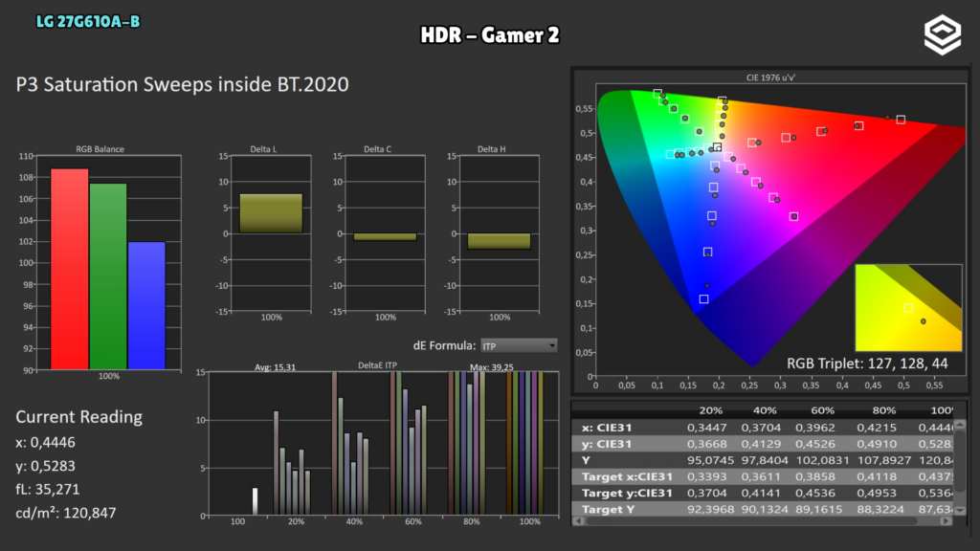
Task: Select the green bar in RGB Balance
Action: coord(108,276)
